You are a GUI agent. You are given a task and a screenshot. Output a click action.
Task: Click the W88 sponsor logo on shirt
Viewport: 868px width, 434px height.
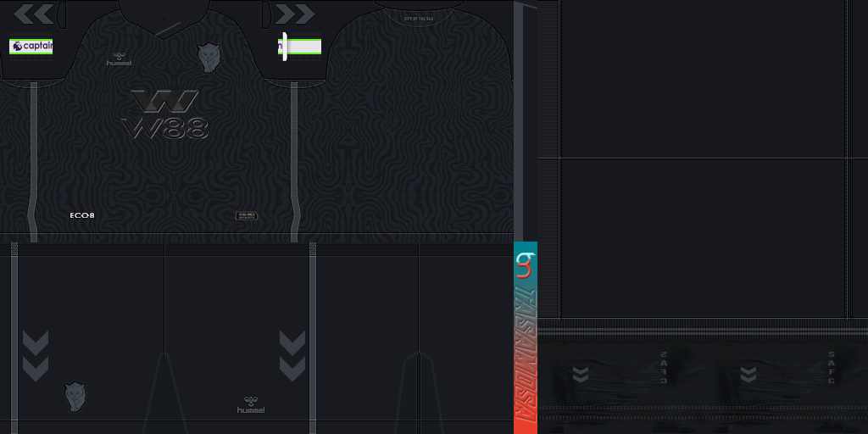(165, 114)
